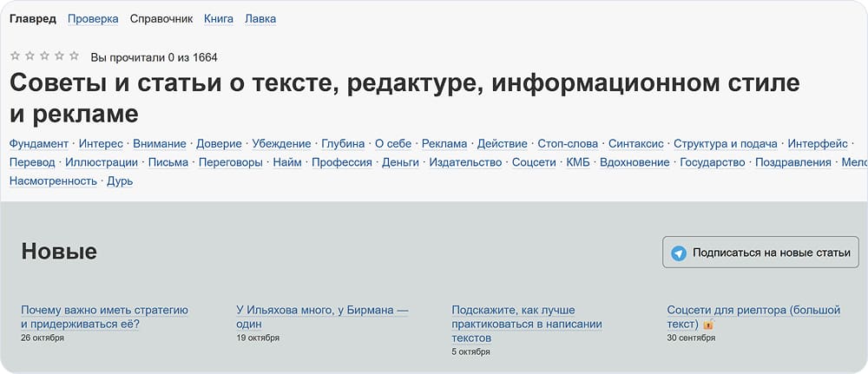Go to Проверка section
Viewport: 868px width, 374px height.
(x=93, y=19)
